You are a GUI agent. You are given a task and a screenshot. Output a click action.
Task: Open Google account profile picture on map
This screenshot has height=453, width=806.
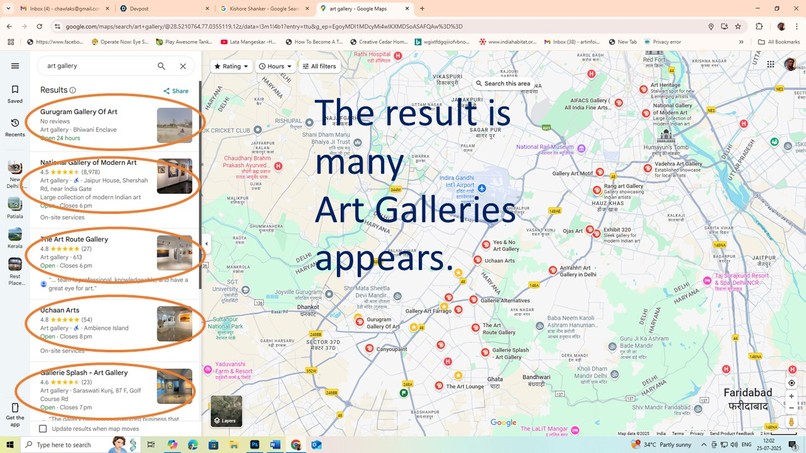(790, 64)
